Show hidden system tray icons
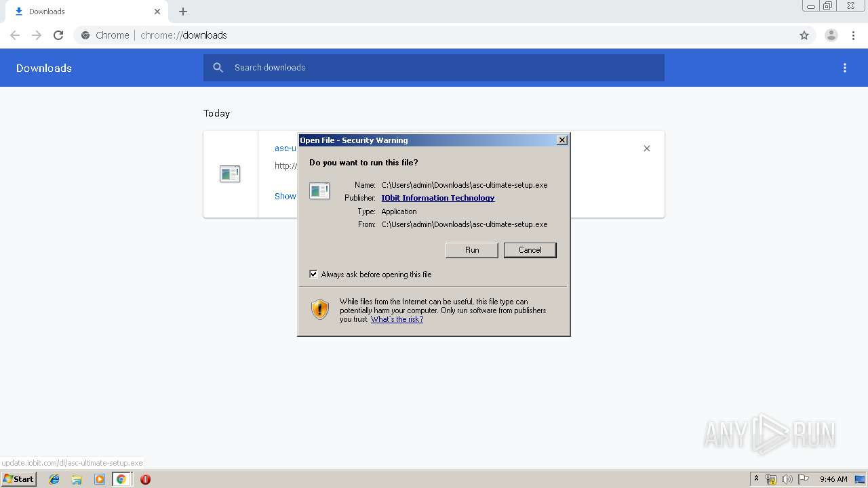 [756, 479]
